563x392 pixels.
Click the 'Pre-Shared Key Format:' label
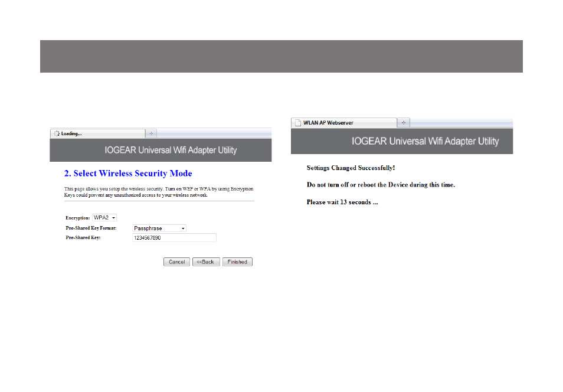(91, 228)
